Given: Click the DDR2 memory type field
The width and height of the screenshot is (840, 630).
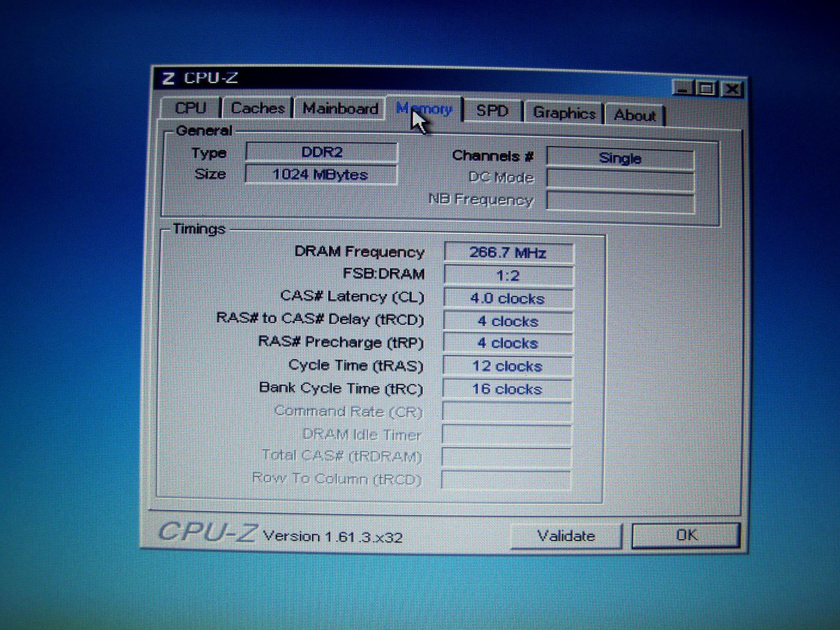Looking at the screenshot, I should pos(321,152).
